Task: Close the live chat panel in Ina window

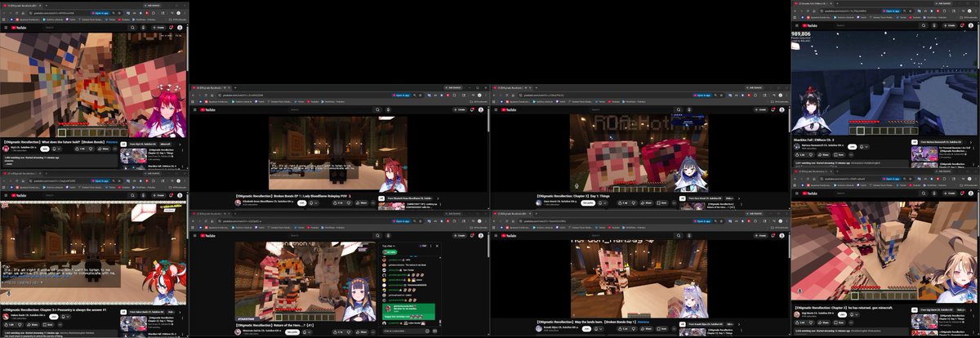Action: click(437, 246)
